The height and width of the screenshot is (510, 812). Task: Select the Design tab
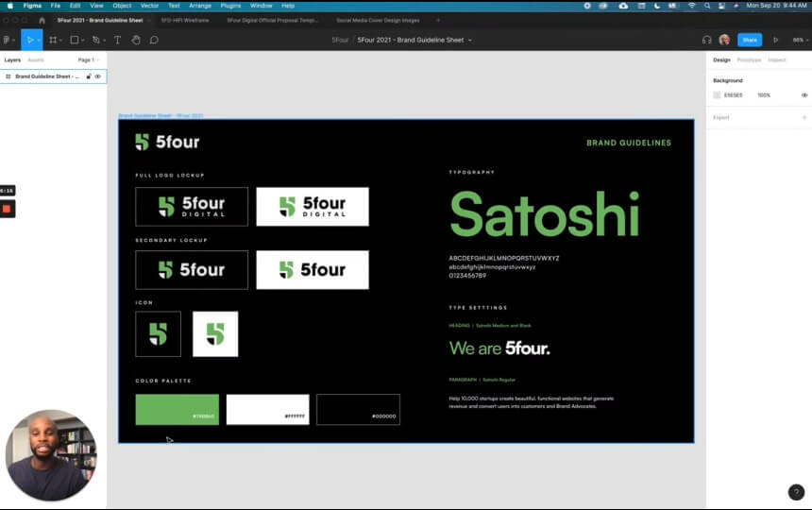pos(721,60)
